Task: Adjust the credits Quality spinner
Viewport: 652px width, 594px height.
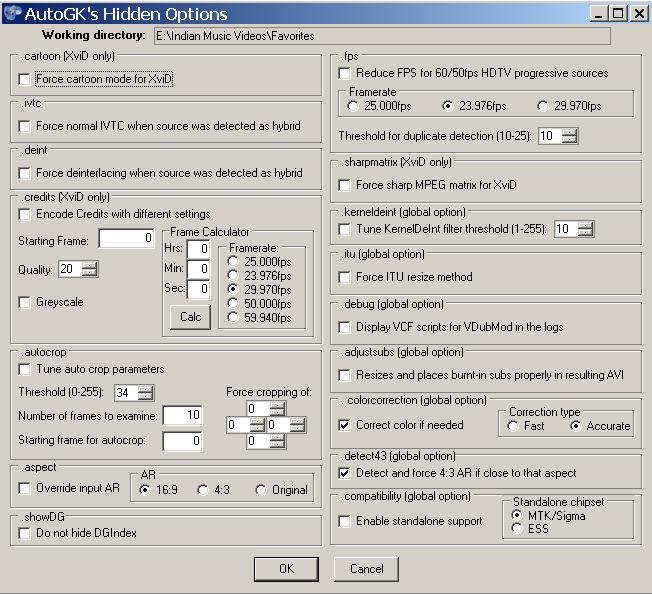Action: [89, 269]
